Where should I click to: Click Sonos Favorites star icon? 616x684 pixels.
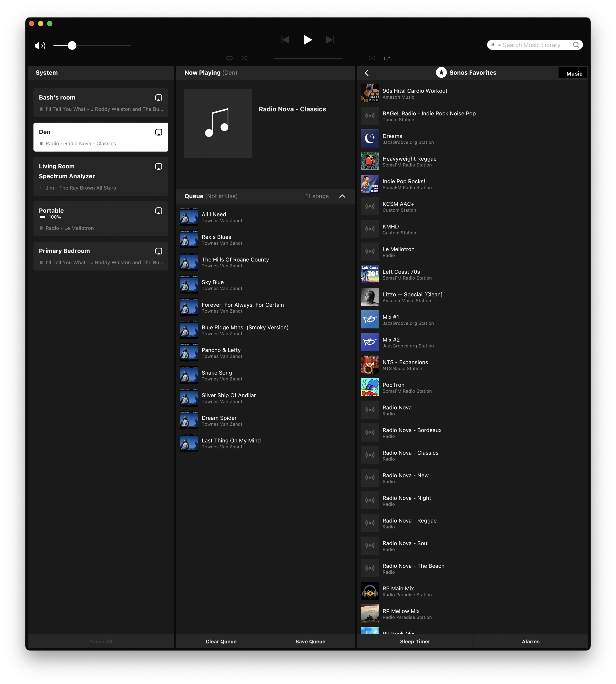pyautogui.click(x=441, y=72)
